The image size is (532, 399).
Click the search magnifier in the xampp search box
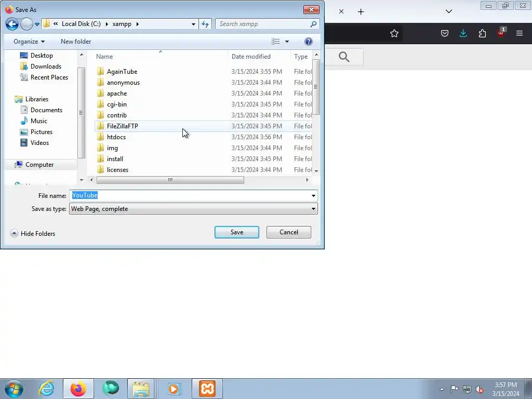pos(313,24)
